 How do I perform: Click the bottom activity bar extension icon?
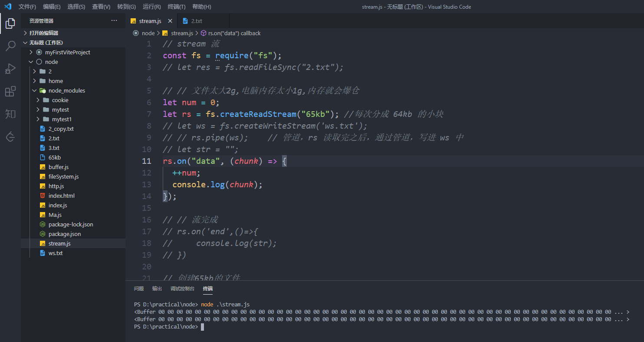click(10, 136)
